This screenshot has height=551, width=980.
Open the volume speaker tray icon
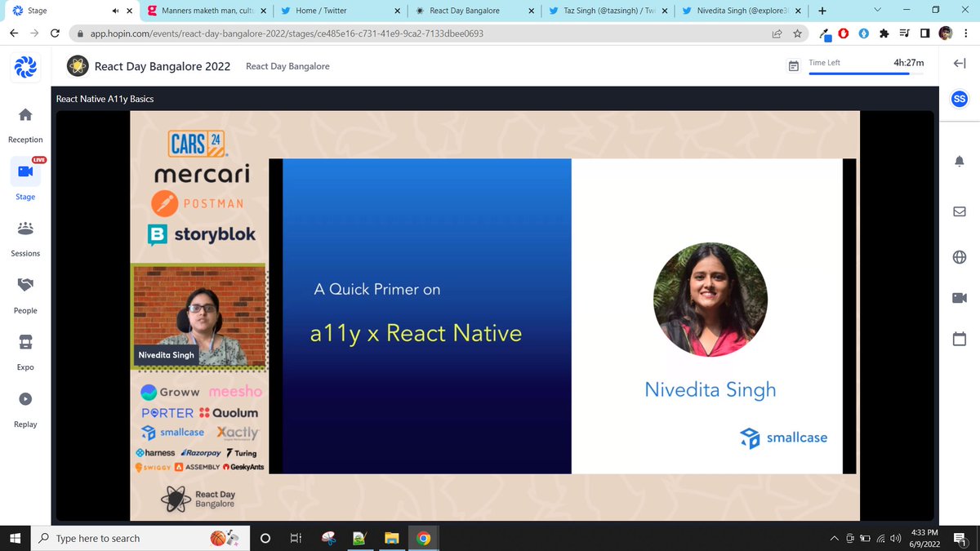pos(896,538)
